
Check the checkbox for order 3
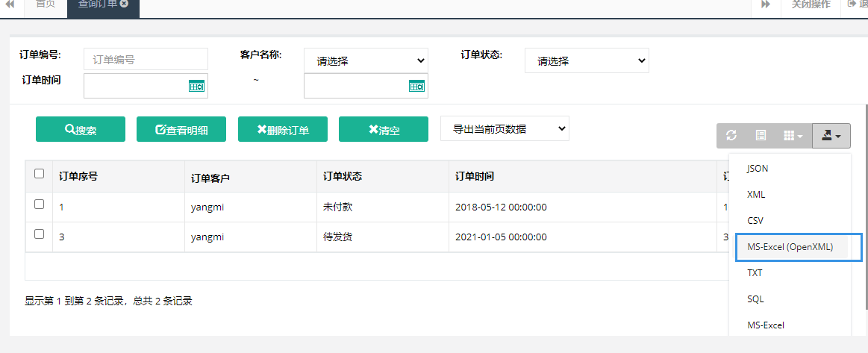(39, 234)
